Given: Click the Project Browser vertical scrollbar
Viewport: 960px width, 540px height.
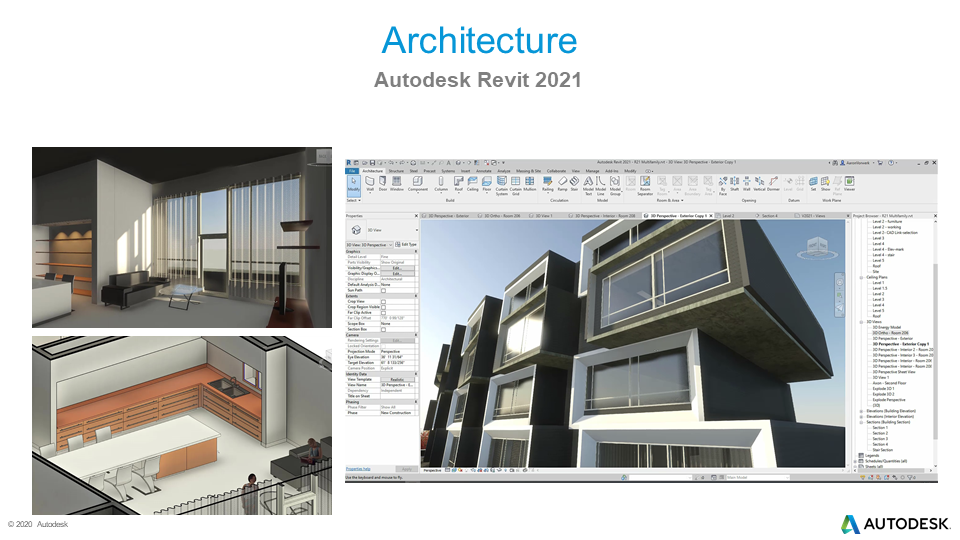Looking at the screenshot, I should coord(935,351).
